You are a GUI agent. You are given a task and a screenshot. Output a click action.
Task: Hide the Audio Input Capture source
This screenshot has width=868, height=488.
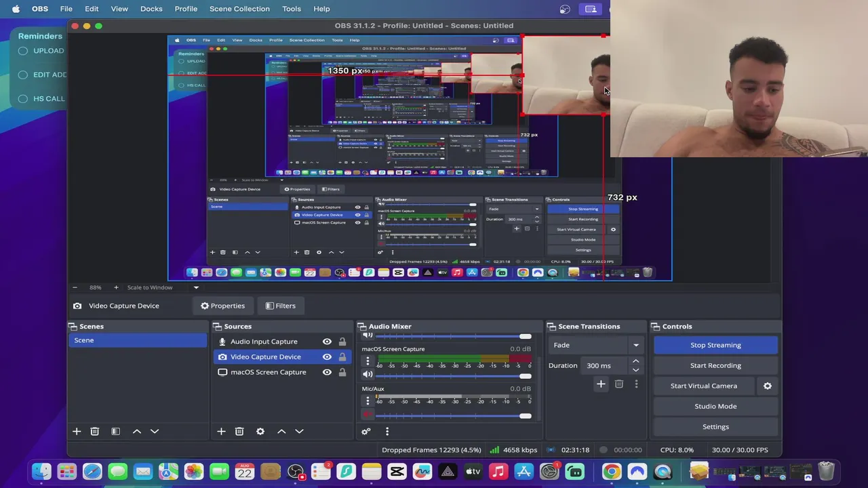click(x=327, y=342)
